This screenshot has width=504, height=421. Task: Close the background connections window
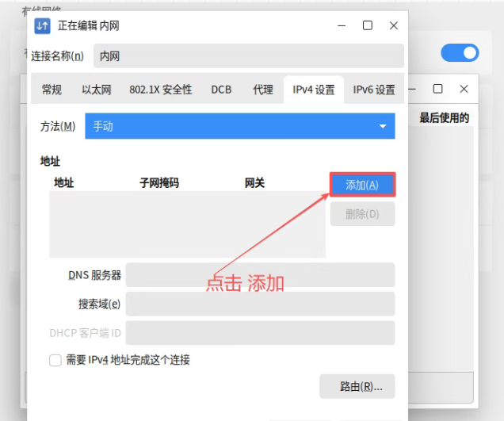464,89
